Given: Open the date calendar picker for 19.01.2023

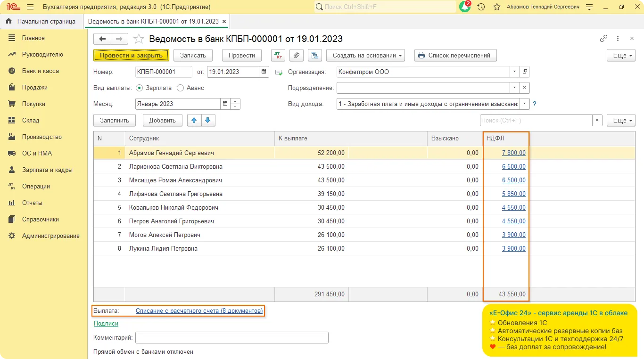Looking at the screenshot, I should [264, 72].
